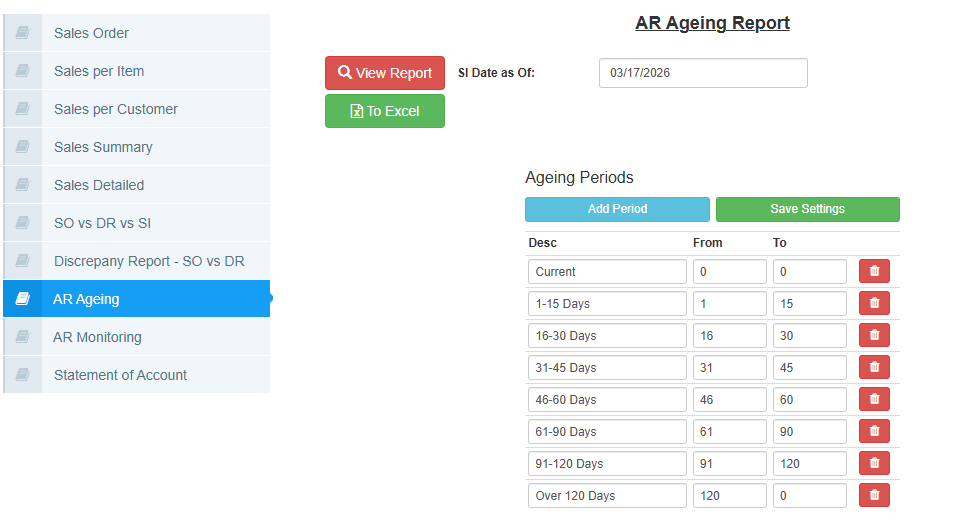Delete the 91-120 Days period
The width and height of the screenshot is (966, 530).
[874, 463]
